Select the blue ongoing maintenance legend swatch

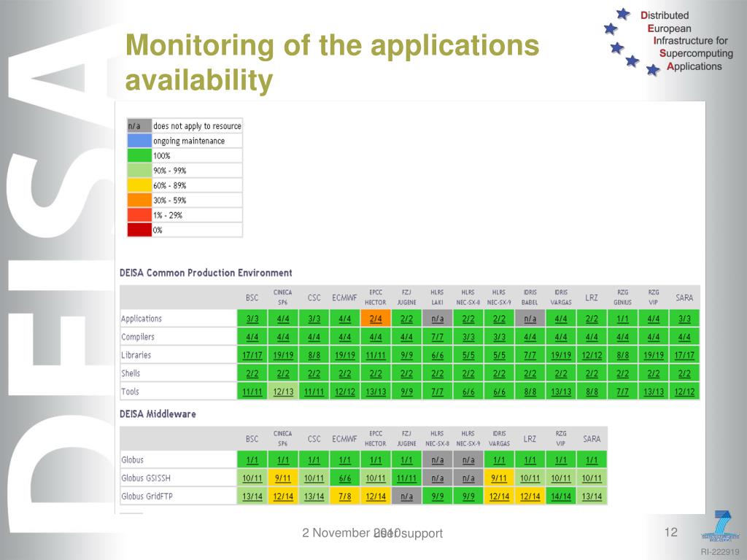coord(139,141)
